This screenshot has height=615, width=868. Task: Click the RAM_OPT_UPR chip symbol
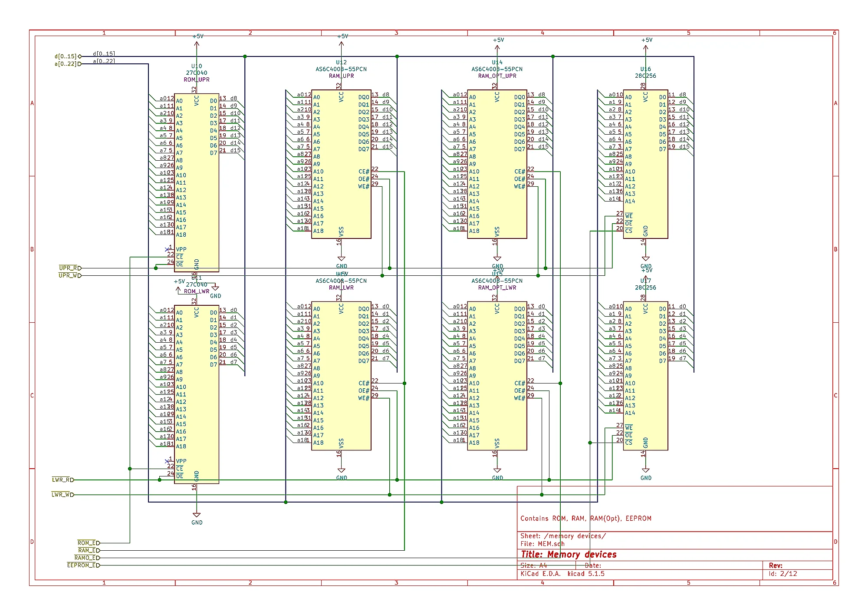click(497, 164)
